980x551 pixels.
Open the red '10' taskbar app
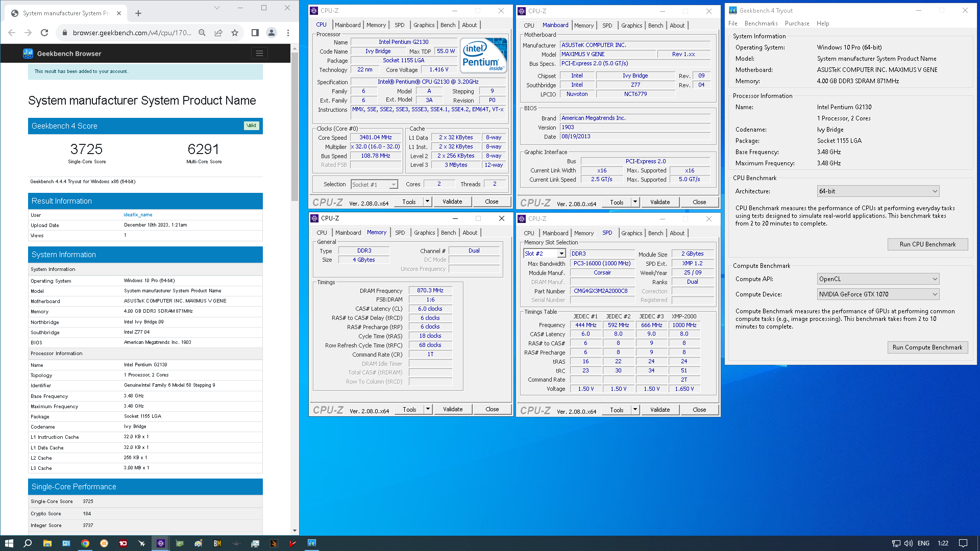coord(123,543)
